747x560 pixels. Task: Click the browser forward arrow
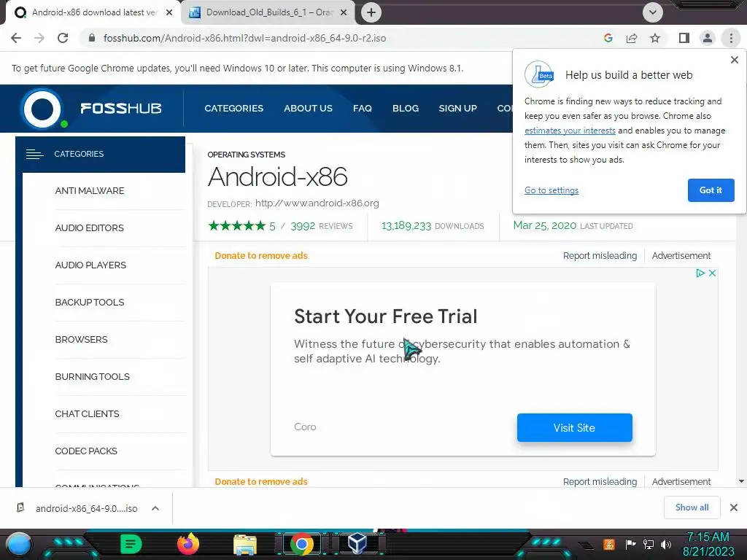pos(39,38)
